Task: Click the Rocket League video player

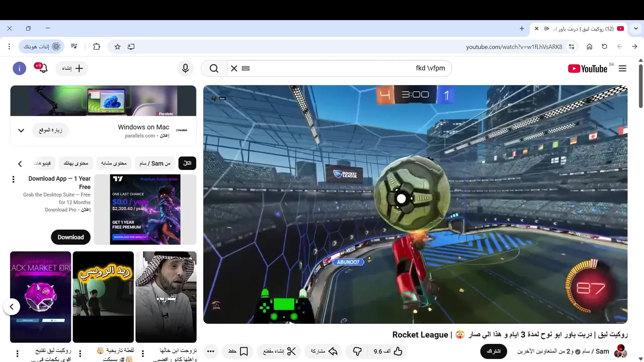Action: pos(415,204)
